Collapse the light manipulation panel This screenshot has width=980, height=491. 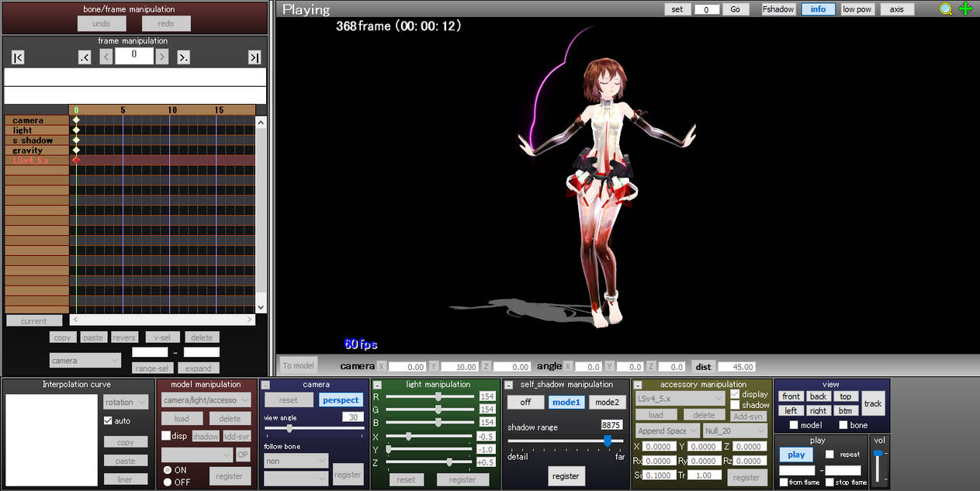[x=377, y=385]
